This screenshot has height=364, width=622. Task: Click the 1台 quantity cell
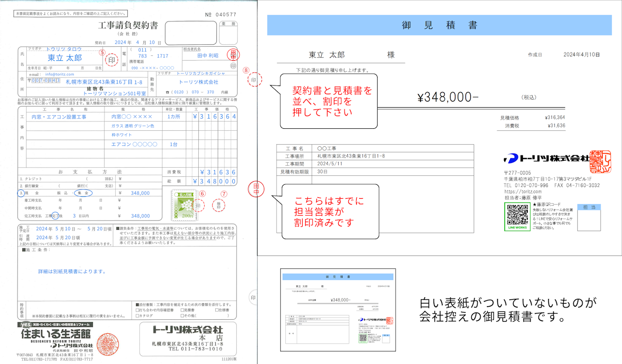173,144
